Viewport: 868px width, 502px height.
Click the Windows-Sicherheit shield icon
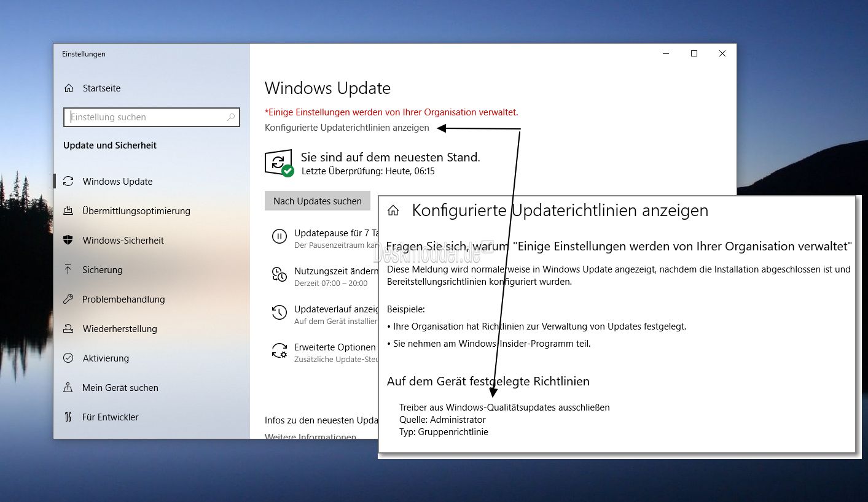[x=68, y=241]
